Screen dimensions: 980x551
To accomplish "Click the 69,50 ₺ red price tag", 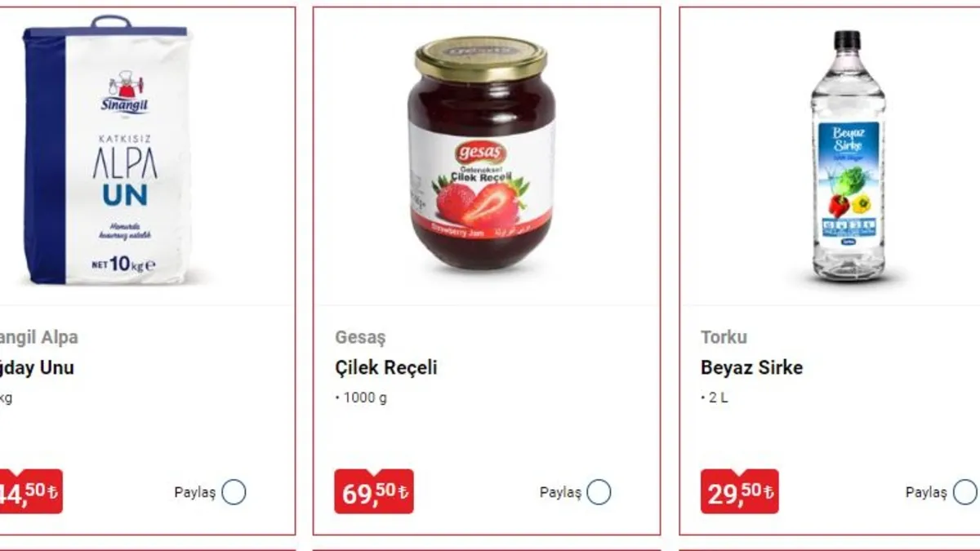I will point(374,492).
